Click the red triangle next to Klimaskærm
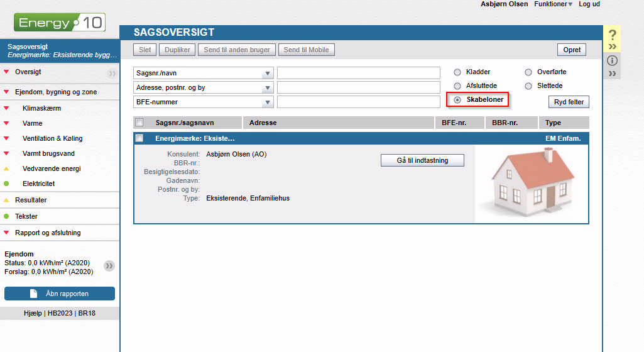Viewport: 644px width, 352px height. [x=6, y=109]
